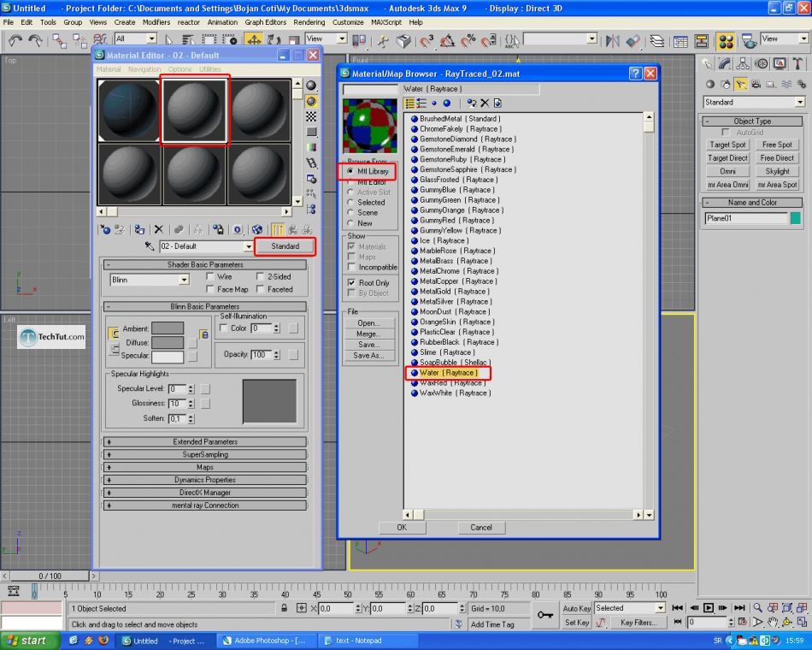Toggle Show Map in Viewport cube
Screen dimensions: 812x650
pos(257,229)
